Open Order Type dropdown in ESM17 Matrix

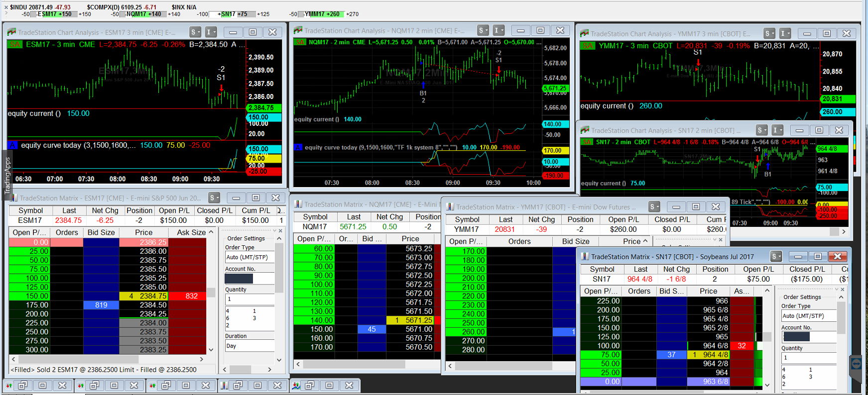tap(249, 257)
